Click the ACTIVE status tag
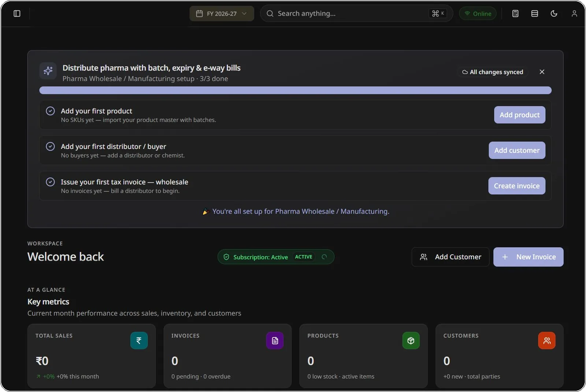Screen dimensions: 586x392 (x=304, y=257)
